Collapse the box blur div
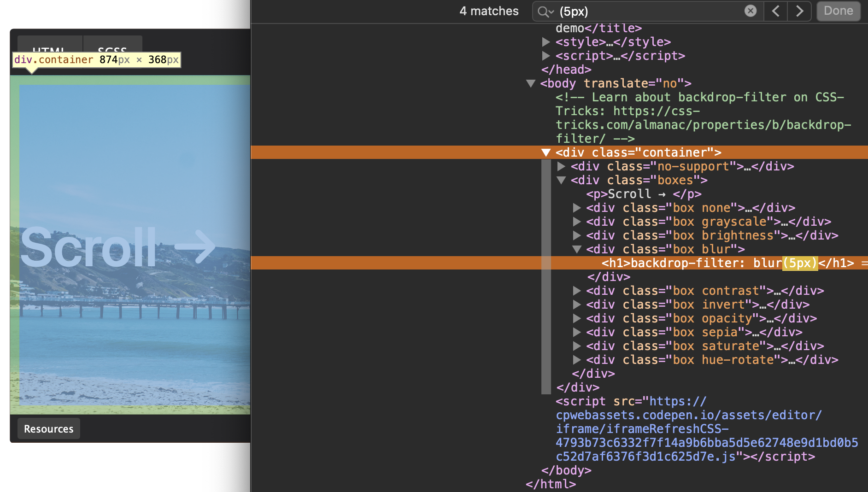This screenshot has height=492, width=868. 576,249
